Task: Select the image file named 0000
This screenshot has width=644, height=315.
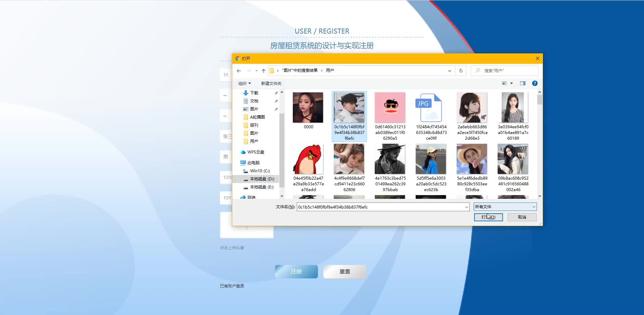Action: [308, 111]
